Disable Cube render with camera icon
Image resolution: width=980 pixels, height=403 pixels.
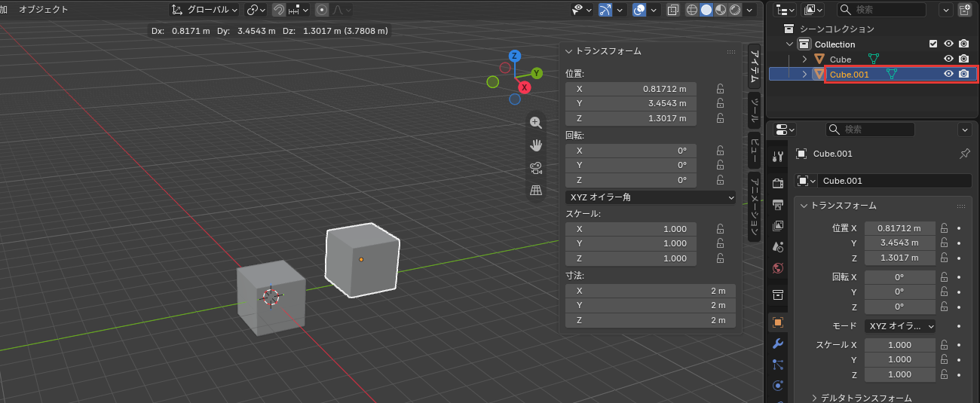(x=963, y=59)
